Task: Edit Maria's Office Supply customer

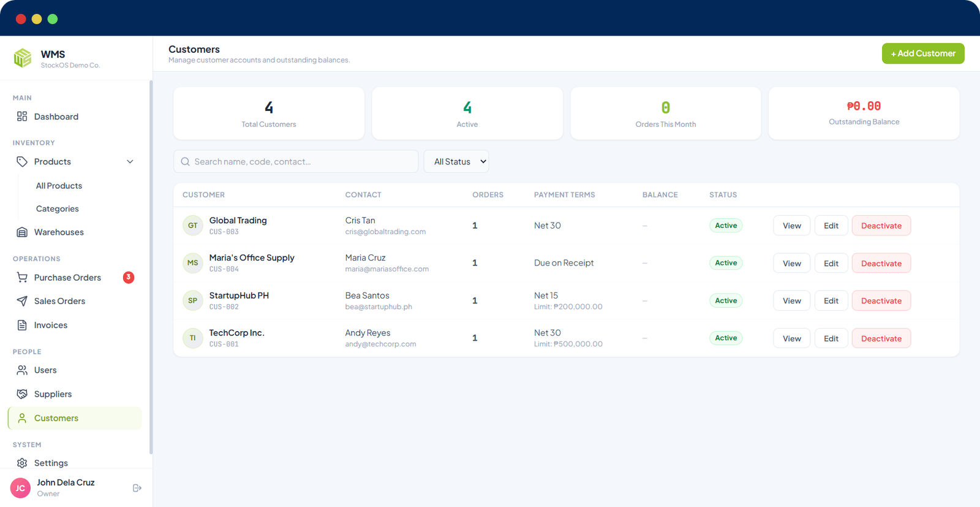Action: pyautogui.click(x=831, y=264)
